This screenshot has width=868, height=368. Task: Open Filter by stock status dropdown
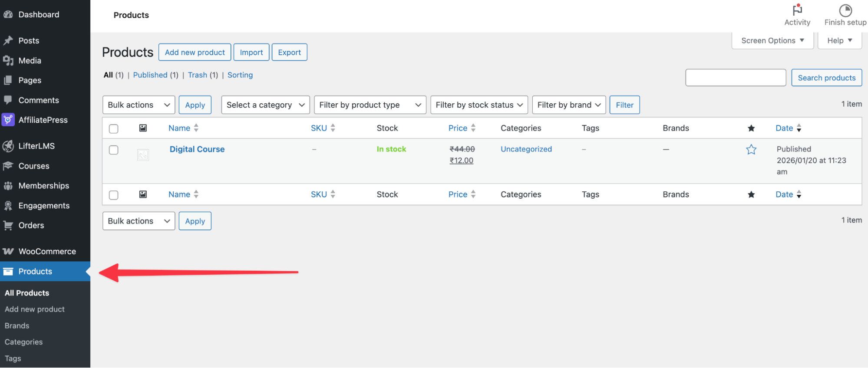click(479, 105)
